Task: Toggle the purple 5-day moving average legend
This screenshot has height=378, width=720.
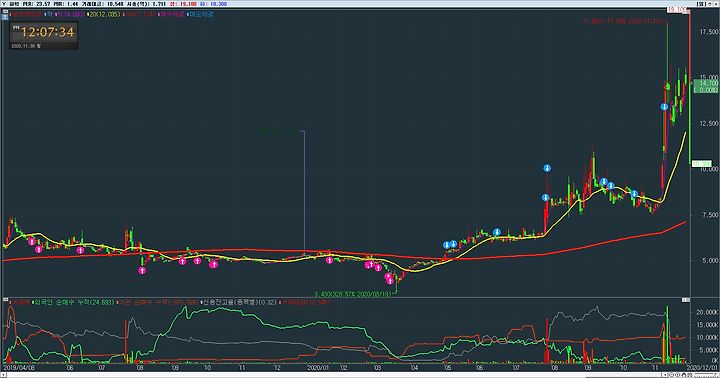Action: 70,14
